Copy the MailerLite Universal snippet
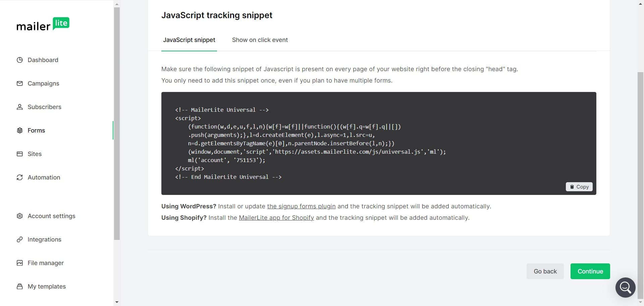This screenshot has width=644, height=306. 579,187
